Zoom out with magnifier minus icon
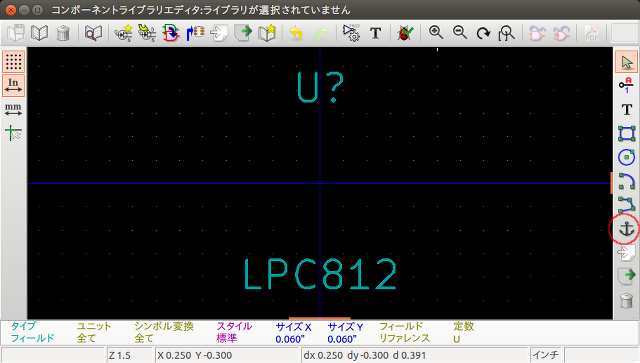The height and width of the screenshot is (363, 640). click(460, 33)
